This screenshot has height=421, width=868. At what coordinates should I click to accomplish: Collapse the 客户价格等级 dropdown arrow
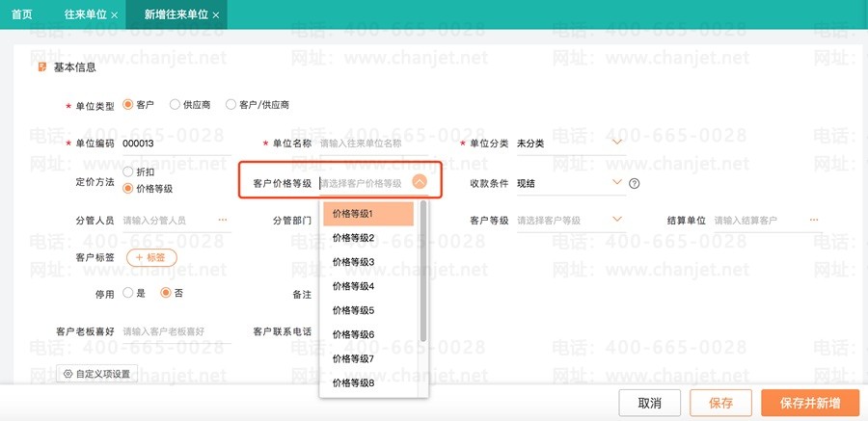click(420, 182)
